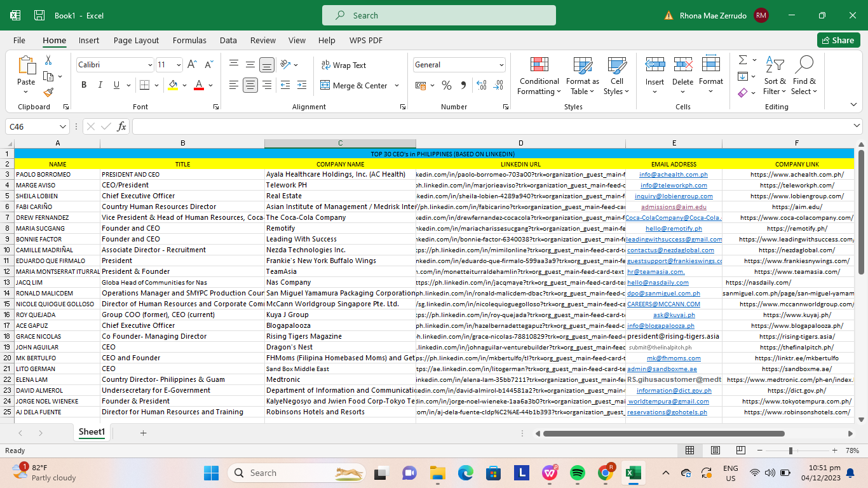Click the Clear eraser icon
Screen dimensions: 868x488
click(x=742, y=93)
